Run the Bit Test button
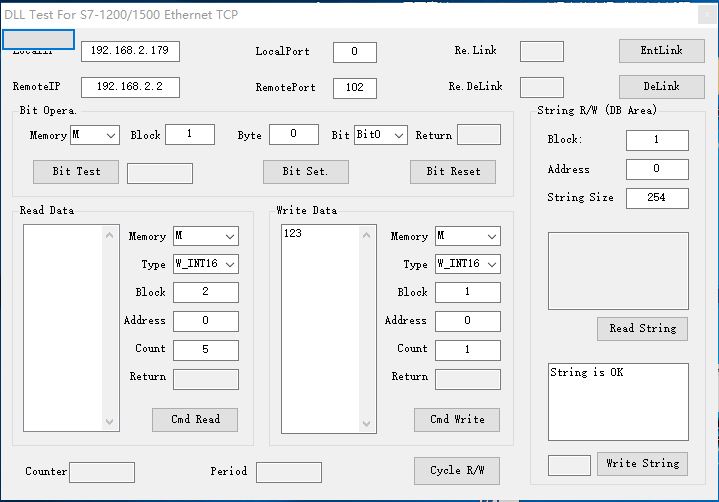Screen dimensions: 719x502 pyautogui.click(x=76, y=172)
